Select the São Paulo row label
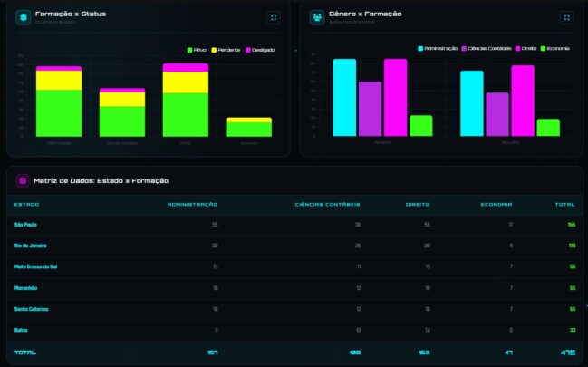 [25, 224]
